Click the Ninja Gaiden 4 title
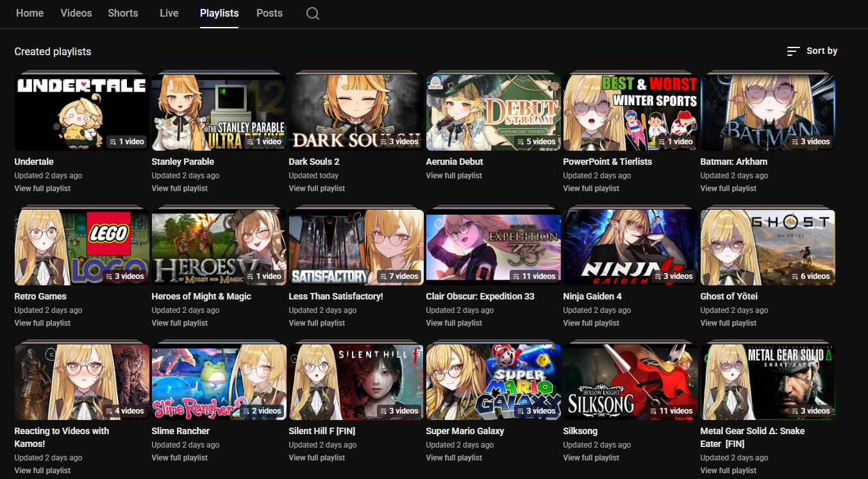The image size is (868, 479). pos(592,296)
